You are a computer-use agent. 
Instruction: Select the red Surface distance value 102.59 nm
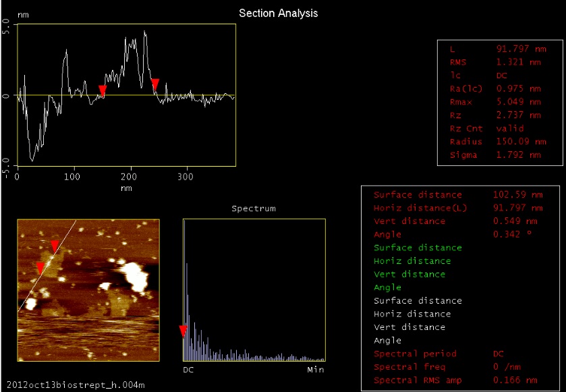(517, 195)
